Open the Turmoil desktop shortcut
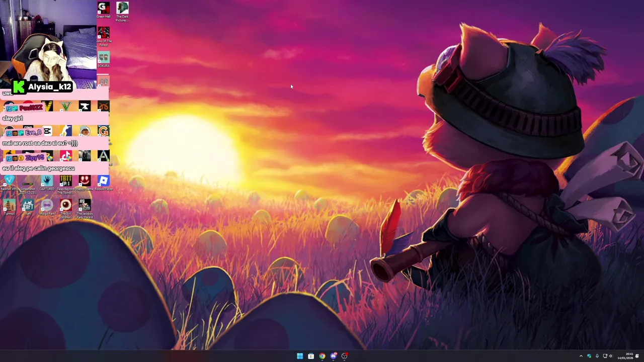 (x=9, y=208)
